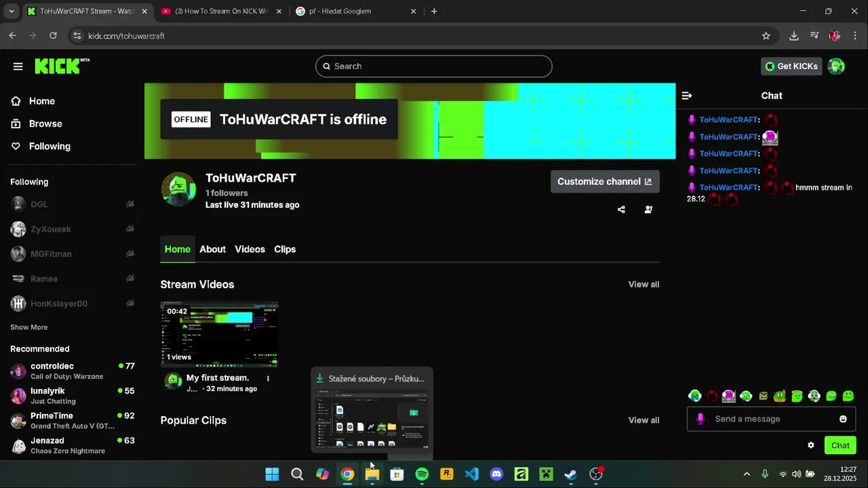The width and height of the screenshot is (868, 488).
Task: Open controldec recommended channel
Action: [72, 371]
